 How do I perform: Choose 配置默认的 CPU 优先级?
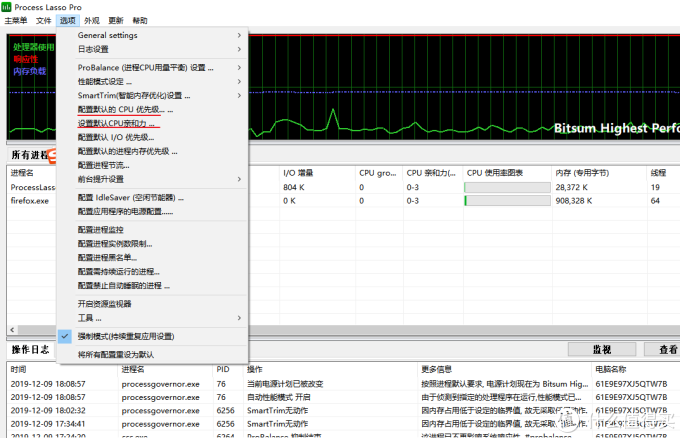pos(152,110)
